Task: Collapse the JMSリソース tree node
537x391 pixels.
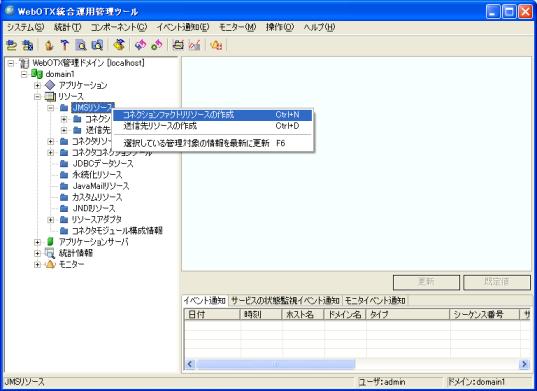Action: pyautogui.click(x=51, y=108)
